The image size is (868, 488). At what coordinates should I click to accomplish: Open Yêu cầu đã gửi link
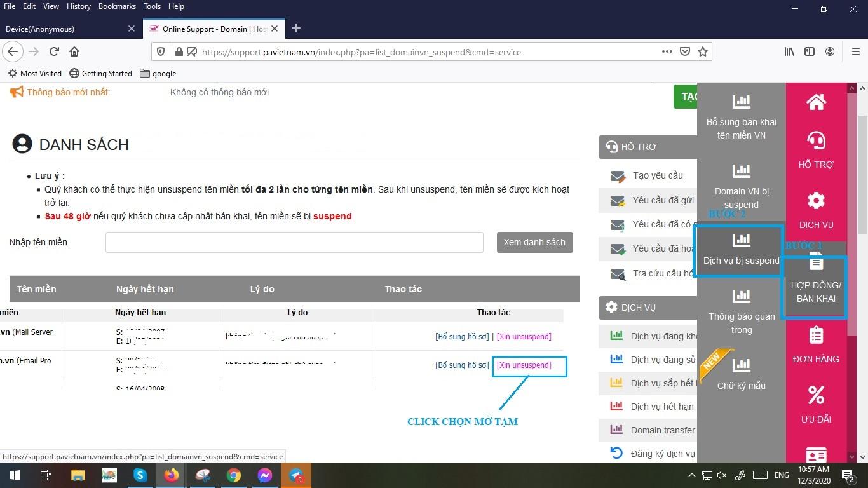[663, 200]
